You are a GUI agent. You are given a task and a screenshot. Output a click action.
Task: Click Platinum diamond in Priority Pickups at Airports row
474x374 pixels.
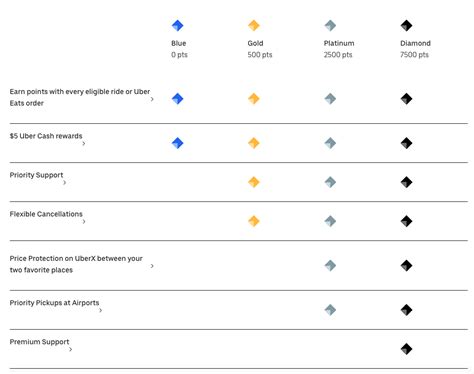[330, 310]
